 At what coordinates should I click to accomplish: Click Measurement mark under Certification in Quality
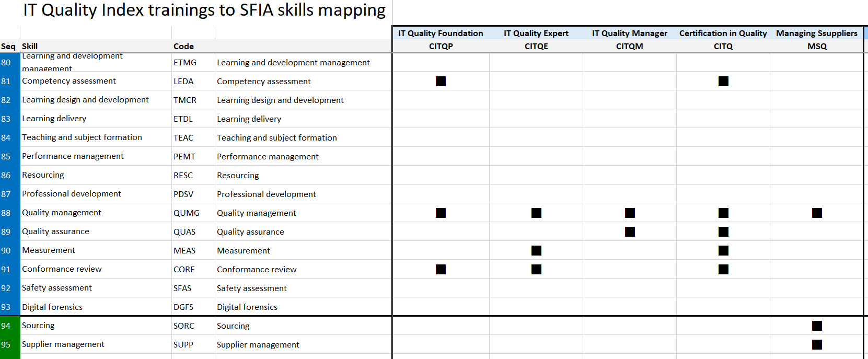(x=723, y=250)
